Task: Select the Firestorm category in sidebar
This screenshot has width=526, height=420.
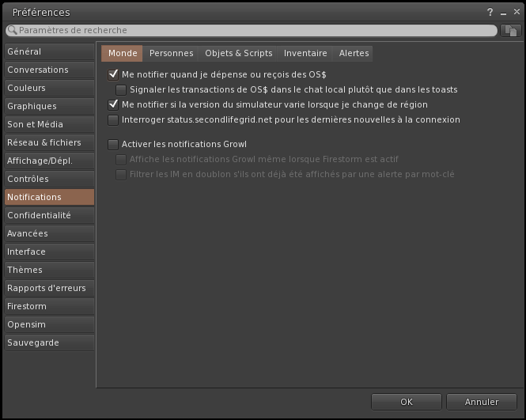Action: tap(49, 306)
